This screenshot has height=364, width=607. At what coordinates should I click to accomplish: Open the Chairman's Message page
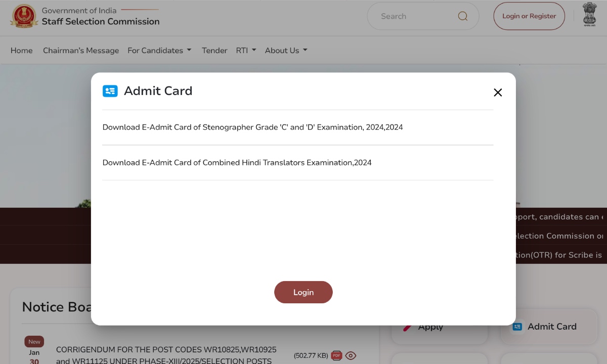coord(80,50)
